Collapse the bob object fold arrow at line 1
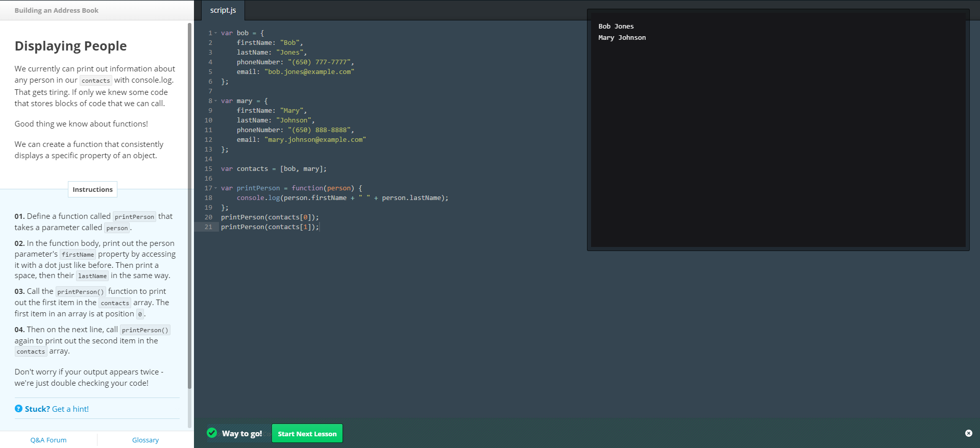 [216, 33]
